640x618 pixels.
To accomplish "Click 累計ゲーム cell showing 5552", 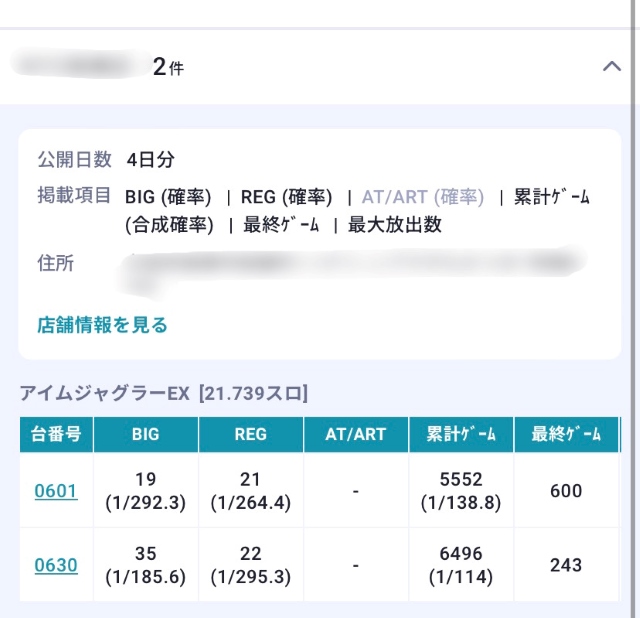I will [x=461, y=491].
